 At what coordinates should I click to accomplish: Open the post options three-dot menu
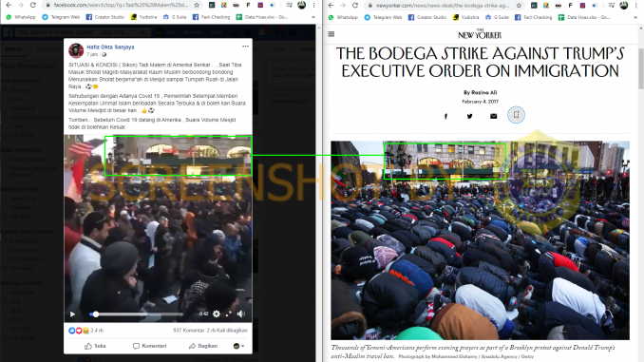coord(245,46)
